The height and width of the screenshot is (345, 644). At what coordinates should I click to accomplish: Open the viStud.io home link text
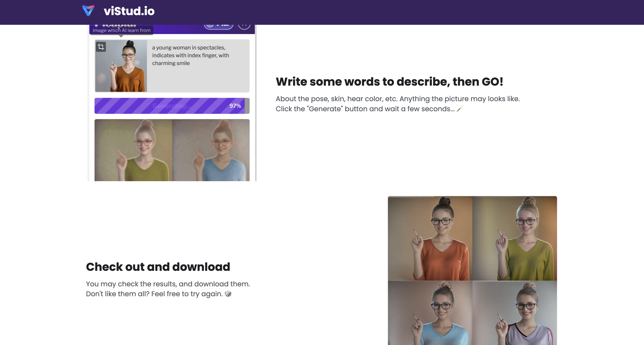pyautogui.click(x=129, y=11)
